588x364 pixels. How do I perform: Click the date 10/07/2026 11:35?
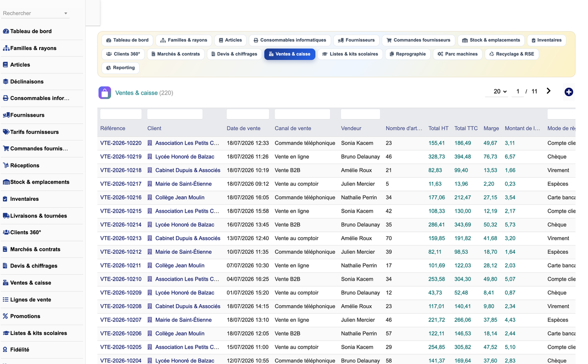coord(247,252)
